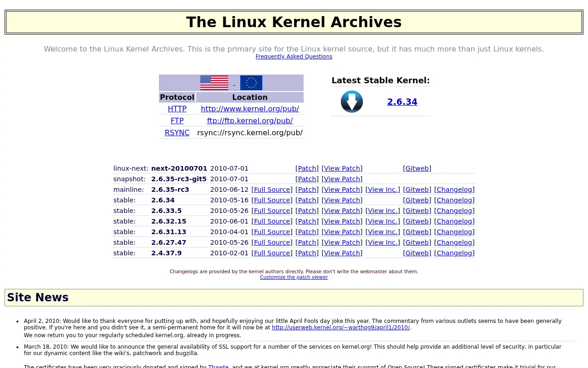Screen dimensions: 588x368
Task: Open View Patch for snapshot 2.6.35-rc3-git5
Action: tap(342, 179)
